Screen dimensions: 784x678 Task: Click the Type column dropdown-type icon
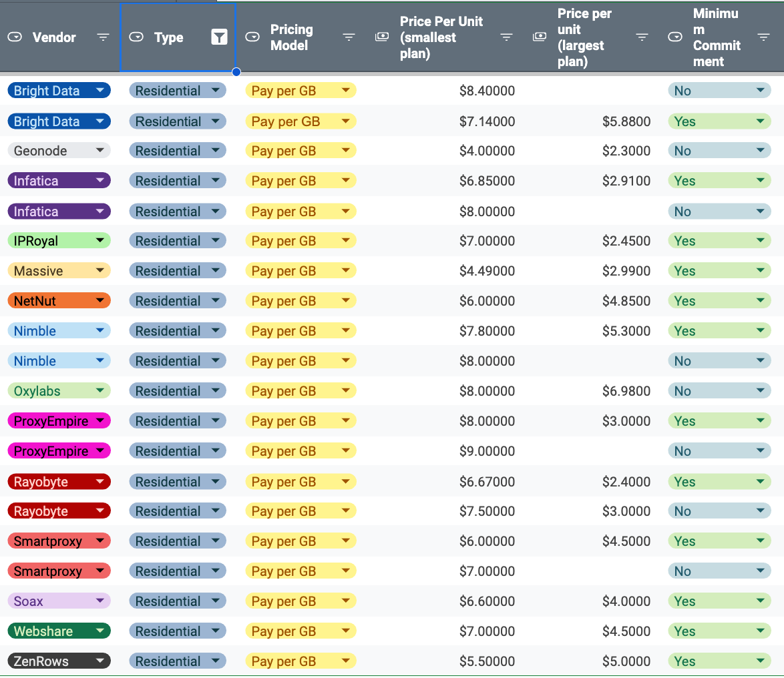[136, 37]
